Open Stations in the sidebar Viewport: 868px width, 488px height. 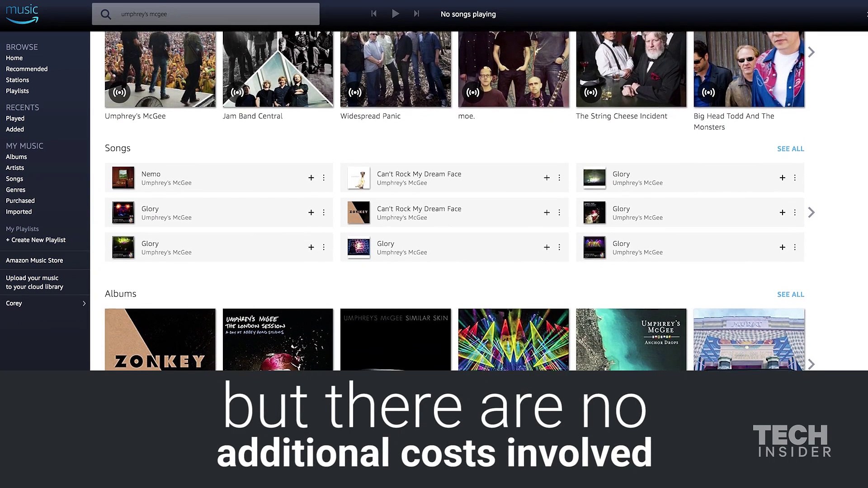pyautogui.click(x=18, y=80)
